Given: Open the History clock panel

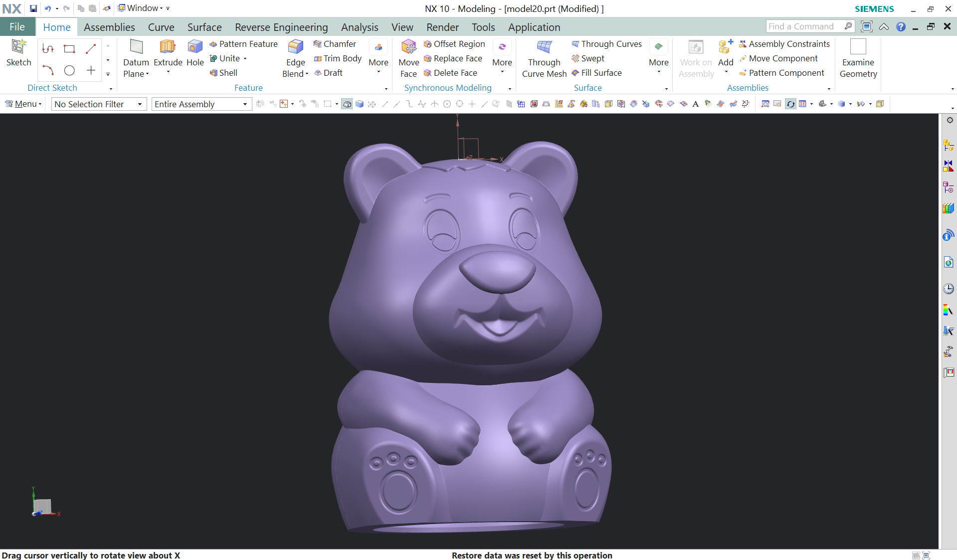Looking at the screenshot, I should click(x=948, y=289).
